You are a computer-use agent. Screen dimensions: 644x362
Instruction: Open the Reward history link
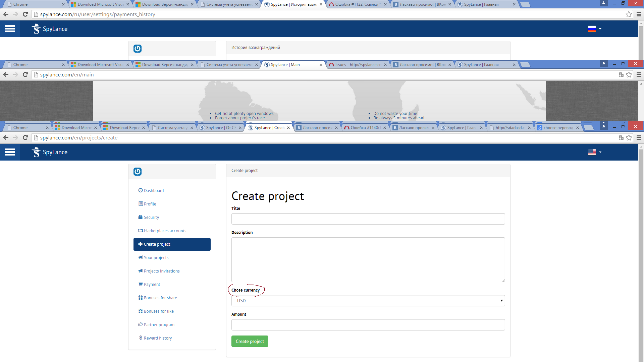(158, 338)
